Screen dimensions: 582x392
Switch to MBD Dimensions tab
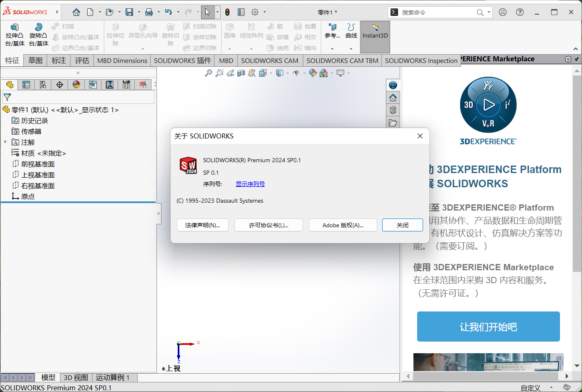click(122, 60)
